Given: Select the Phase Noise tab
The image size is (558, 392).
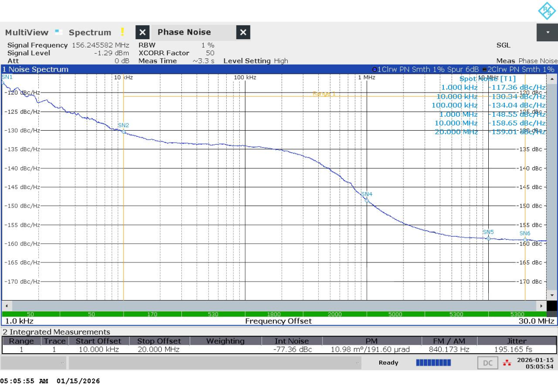Looking at the screenshot, I should tap(184, 32).
